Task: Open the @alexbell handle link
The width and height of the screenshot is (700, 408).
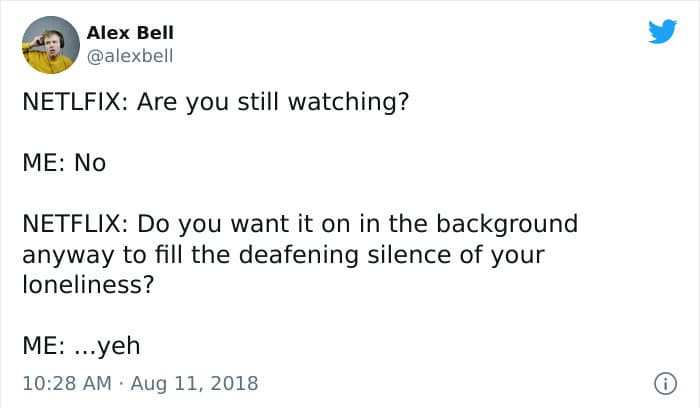Action: pos(131,56)
